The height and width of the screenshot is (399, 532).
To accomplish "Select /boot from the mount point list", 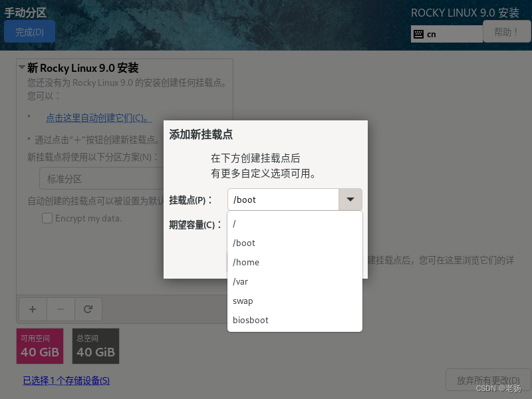I will [295, 243].
